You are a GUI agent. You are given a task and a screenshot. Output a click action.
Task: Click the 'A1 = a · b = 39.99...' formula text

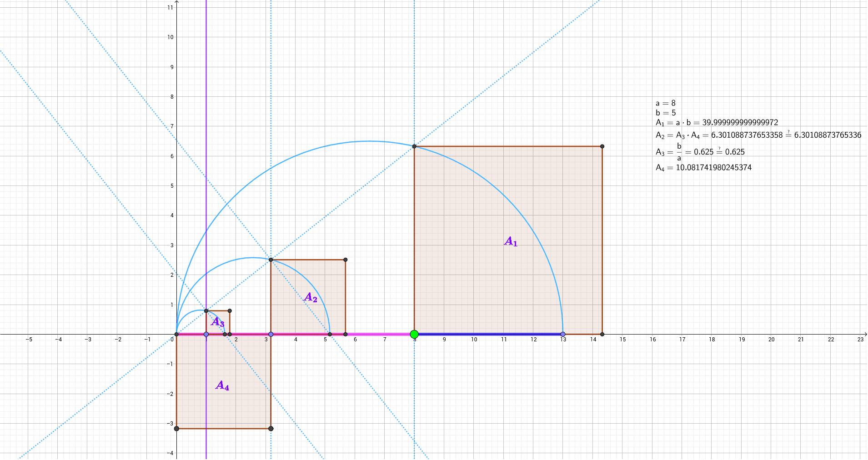point(717,123)
